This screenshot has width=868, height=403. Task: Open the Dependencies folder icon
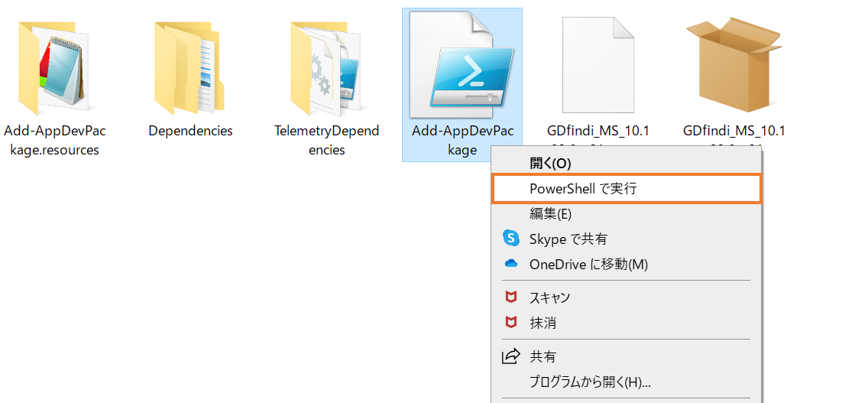[190, 67]
